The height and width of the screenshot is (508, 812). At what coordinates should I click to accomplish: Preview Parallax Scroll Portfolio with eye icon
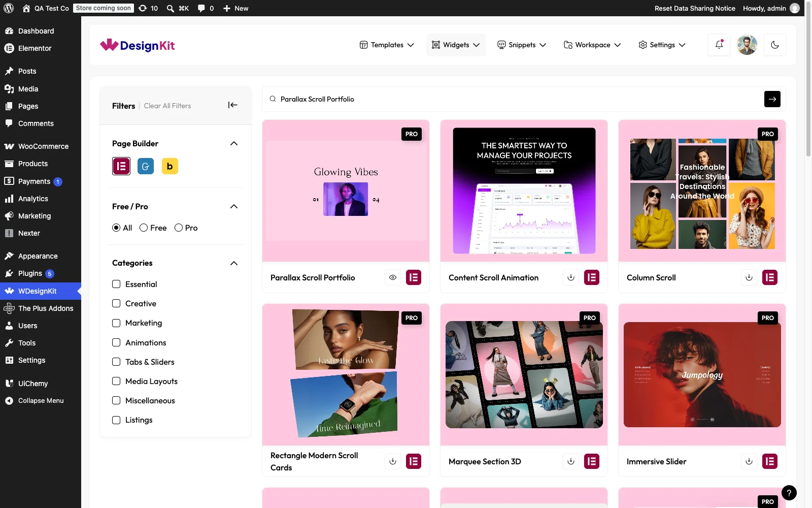(393, 277)
